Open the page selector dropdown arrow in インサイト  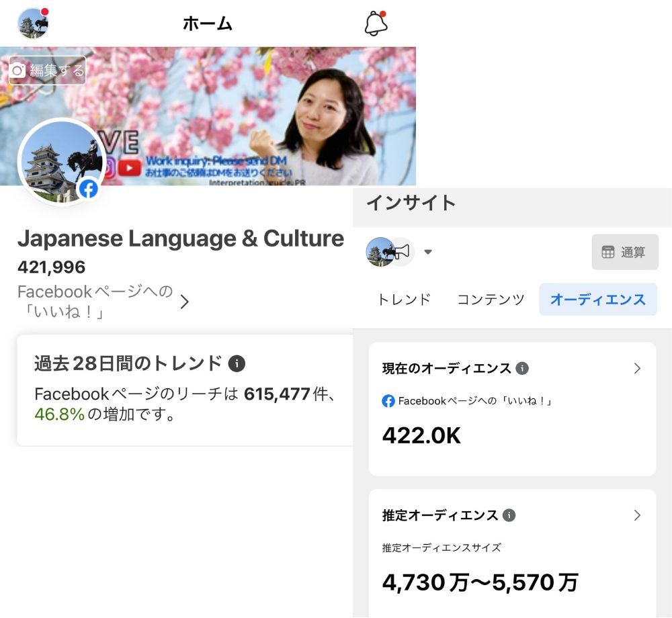[x=428, y=253]
